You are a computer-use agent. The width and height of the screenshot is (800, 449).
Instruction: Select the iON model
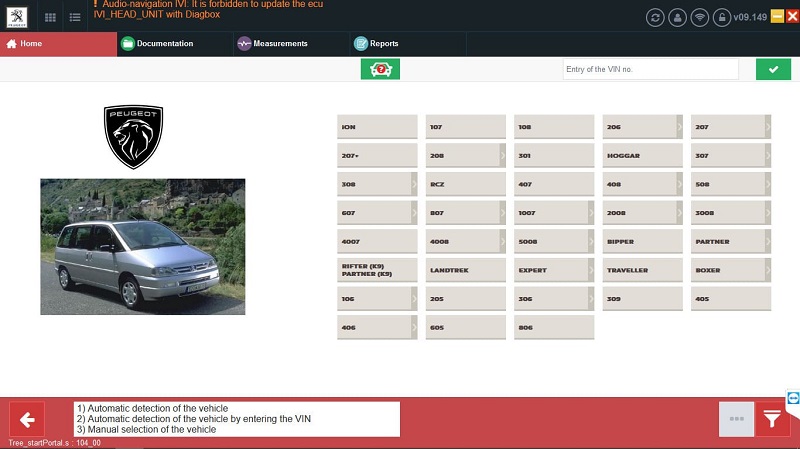377,127
